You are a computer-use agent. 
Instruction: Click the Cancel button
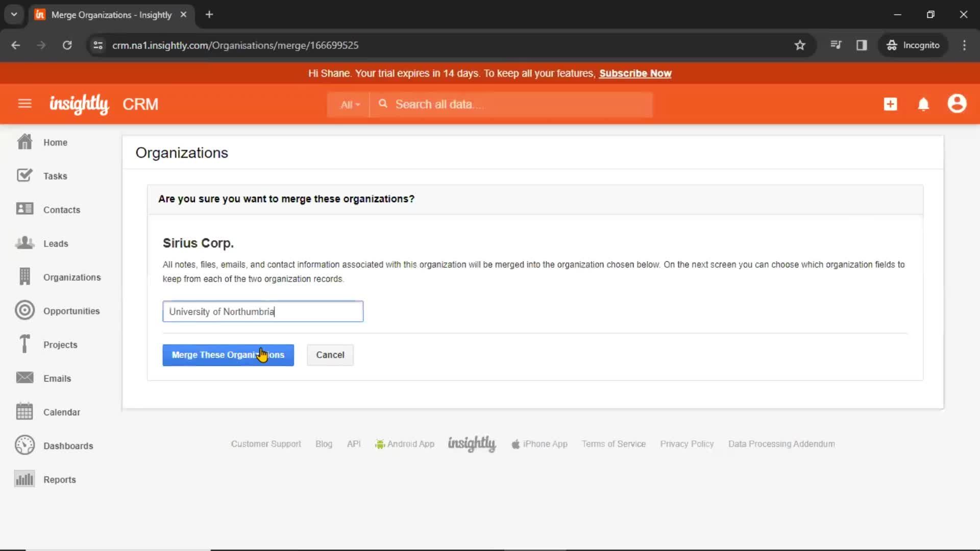pos(330,355)
